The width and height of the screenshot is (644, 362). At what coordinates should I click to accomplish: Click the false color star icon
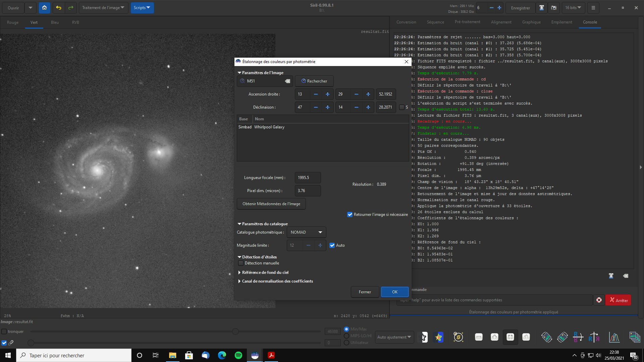pos(438,337)
